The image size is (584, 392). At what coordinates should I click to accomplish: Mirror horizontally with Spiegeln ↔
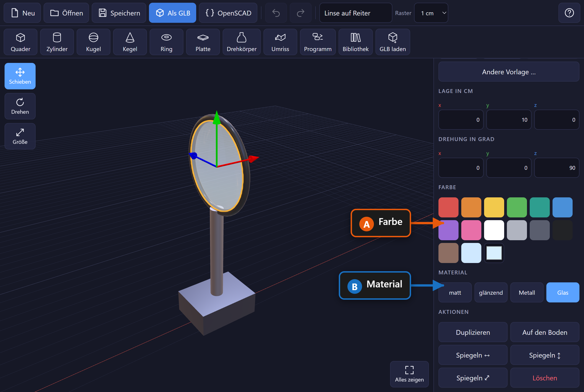coord(473,355)
